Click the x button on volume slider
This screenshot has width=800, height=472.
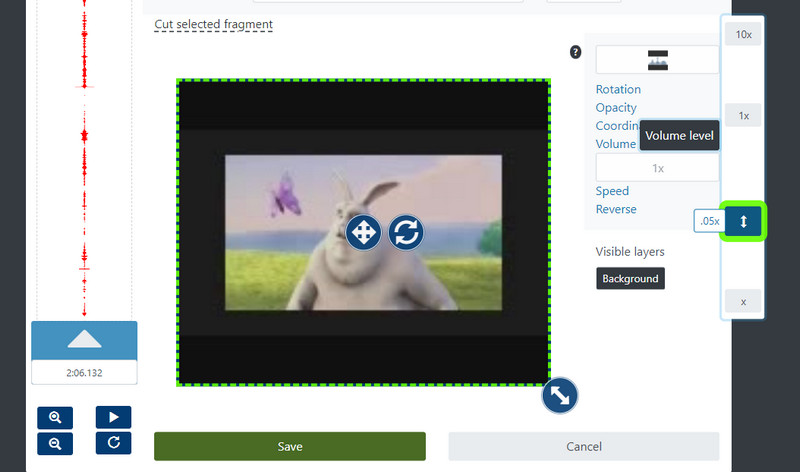(x=743, y=301)
